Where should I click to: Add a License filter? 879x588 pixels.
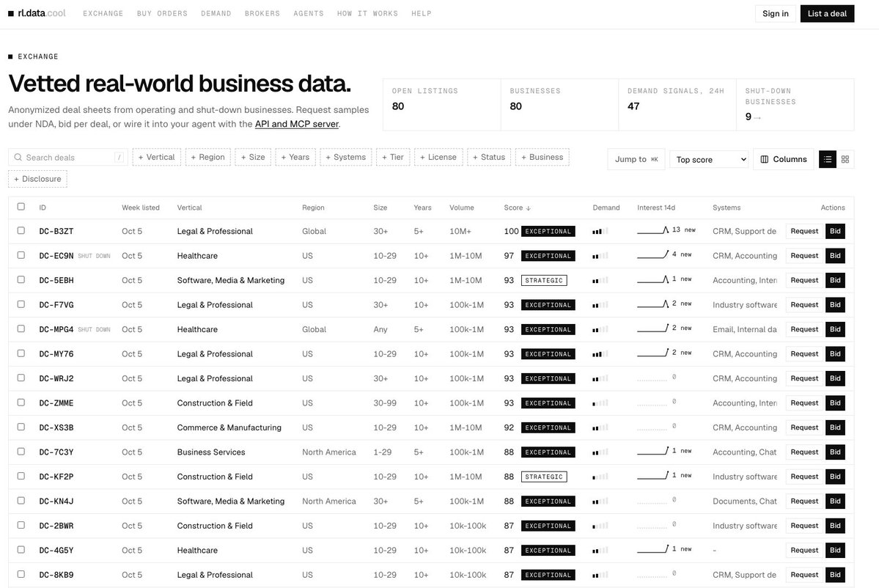tap(438, 157)
